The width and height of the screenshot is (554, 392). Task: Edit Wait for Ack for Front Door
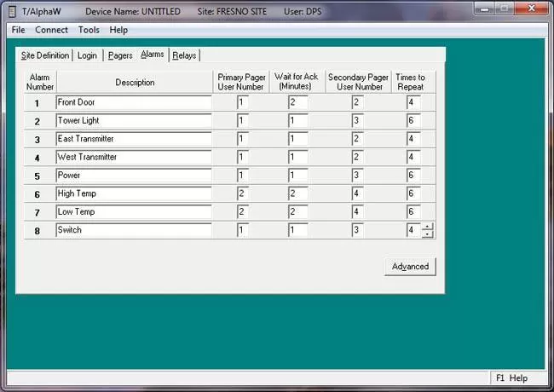point(297,102)
